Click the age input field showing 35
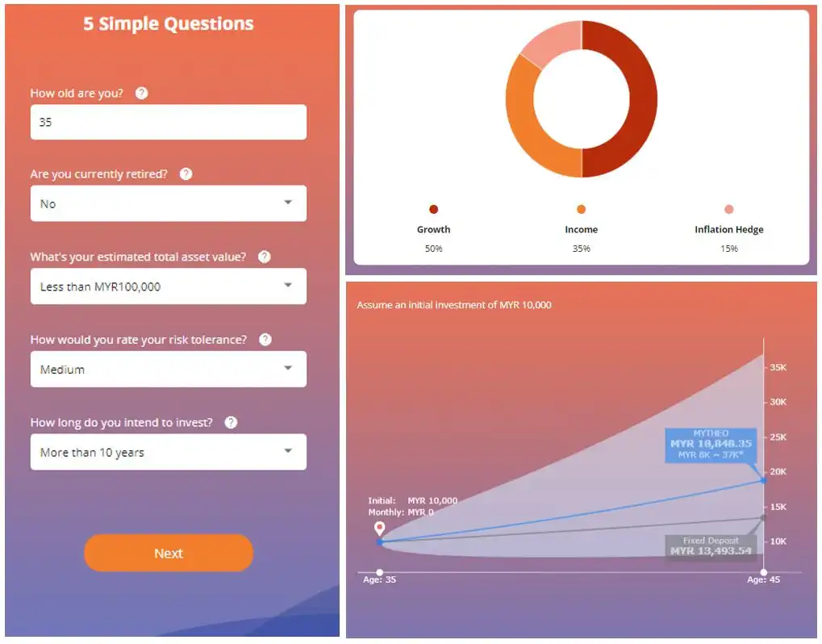 point(169,122)
